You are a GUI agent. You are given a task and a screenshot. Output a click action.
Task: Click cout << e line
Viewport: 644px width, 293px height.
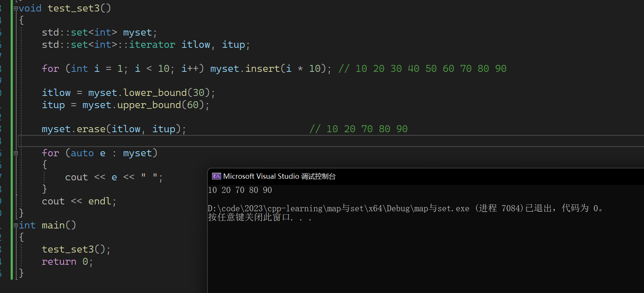(x=114, y=177)
